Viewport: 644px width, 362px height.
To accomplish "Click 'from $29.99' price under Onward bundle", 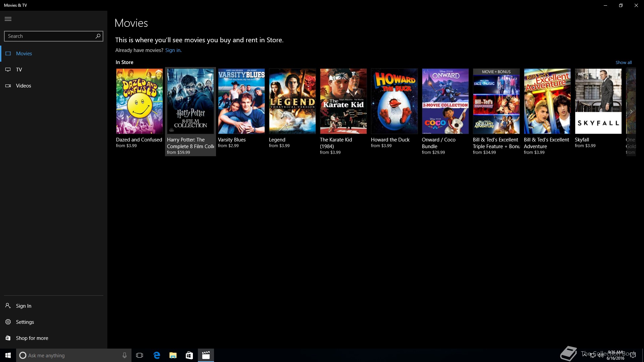I will pyautogui.click(x=433, y=153).
